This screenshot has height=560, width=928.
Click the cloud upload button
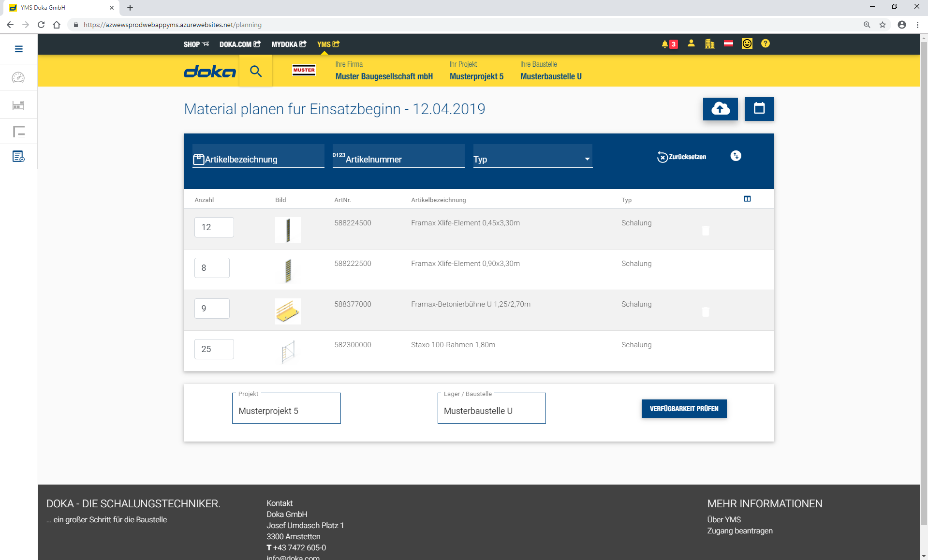click(720, 109)
